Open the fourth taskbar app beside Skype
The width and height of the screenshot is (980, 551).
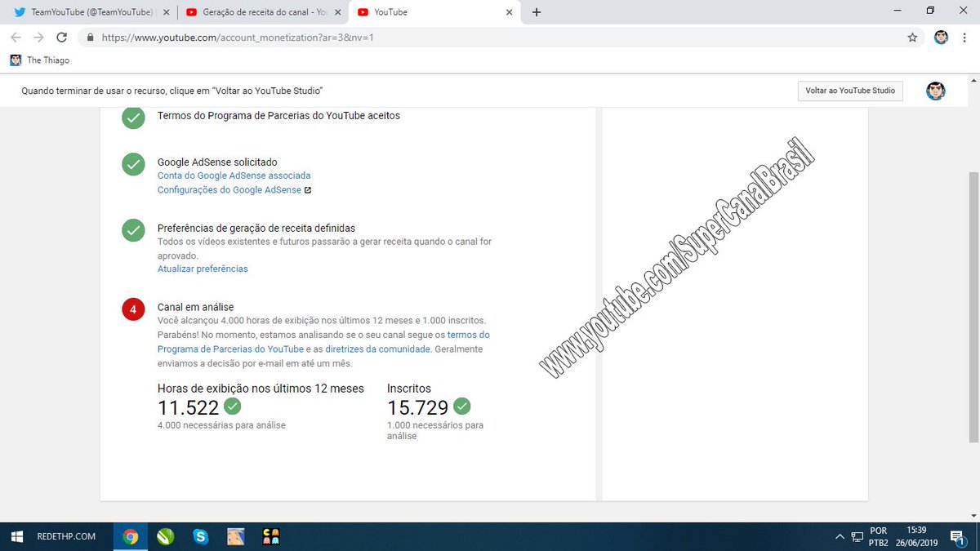[235, 536]
